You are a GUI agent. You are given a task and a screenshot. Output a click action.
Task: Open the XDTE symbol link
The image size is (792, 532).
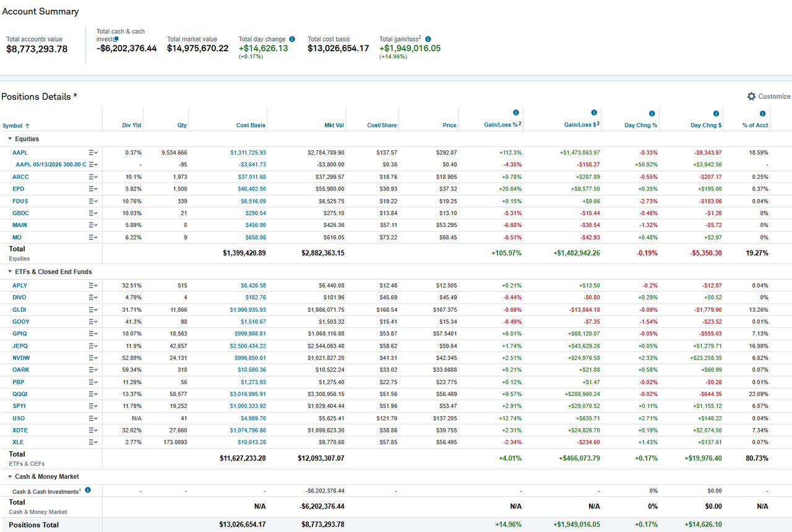pyautogui.click(x=20, y=430)
